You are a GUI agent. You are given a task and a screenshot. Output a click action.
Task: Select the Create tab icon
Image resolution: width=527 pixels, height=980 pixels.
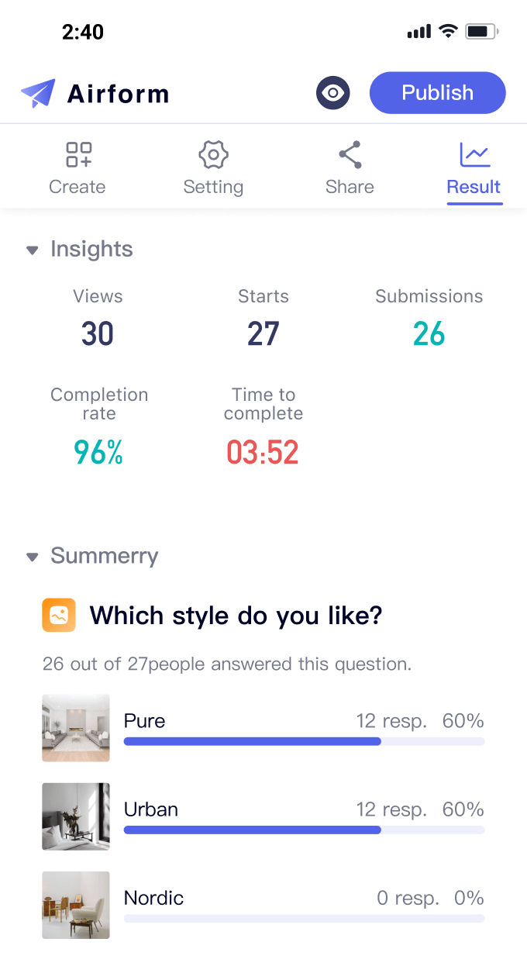coord(77,154)
